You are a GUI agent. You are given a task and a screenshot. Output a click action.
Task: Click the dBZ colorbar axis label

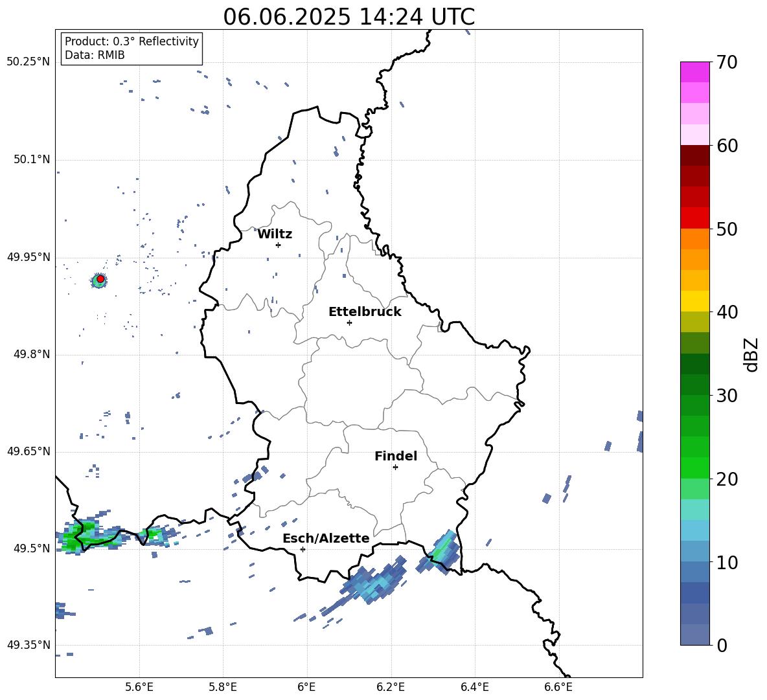click(x=752, y=354)
